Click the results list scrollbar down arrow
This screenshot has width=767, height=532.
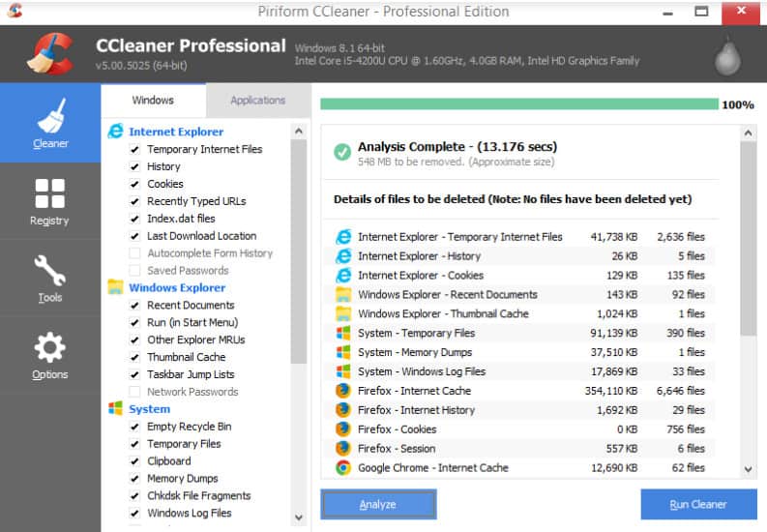tap(749, 469)
